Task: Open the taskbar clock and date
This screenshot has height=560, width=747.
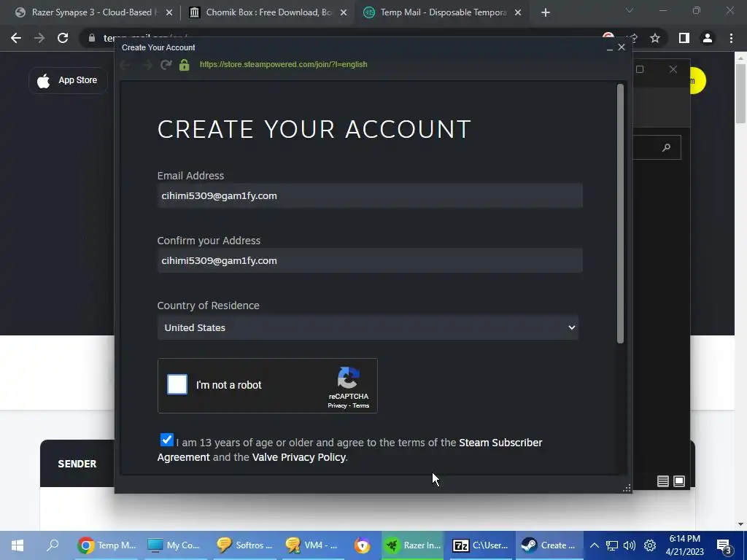Action: pos(684,545)
